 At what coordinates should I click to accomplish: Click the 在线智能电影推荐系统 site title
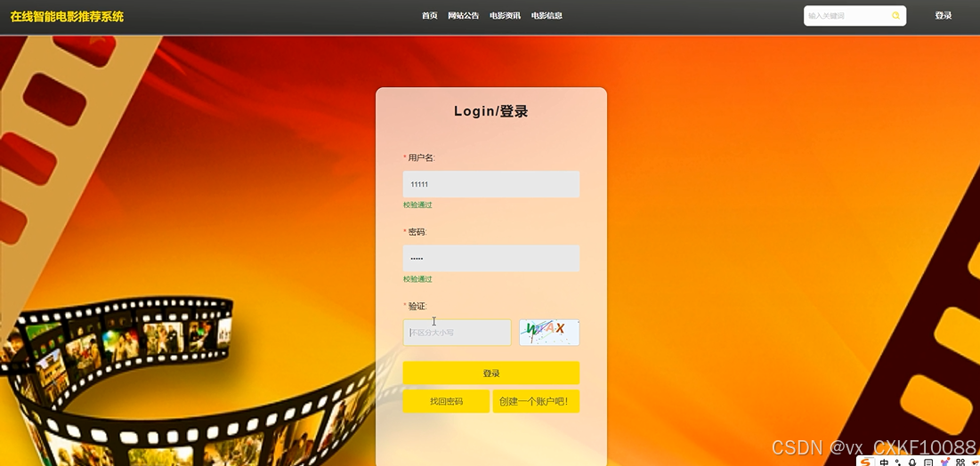(67, 16)
